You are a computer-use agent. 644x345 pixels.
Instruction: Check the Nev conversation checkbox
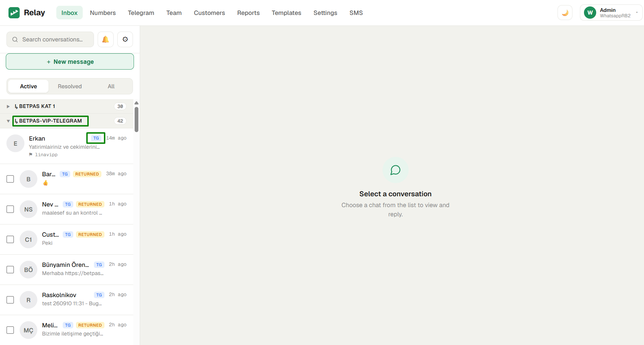(x=10, y=209)
